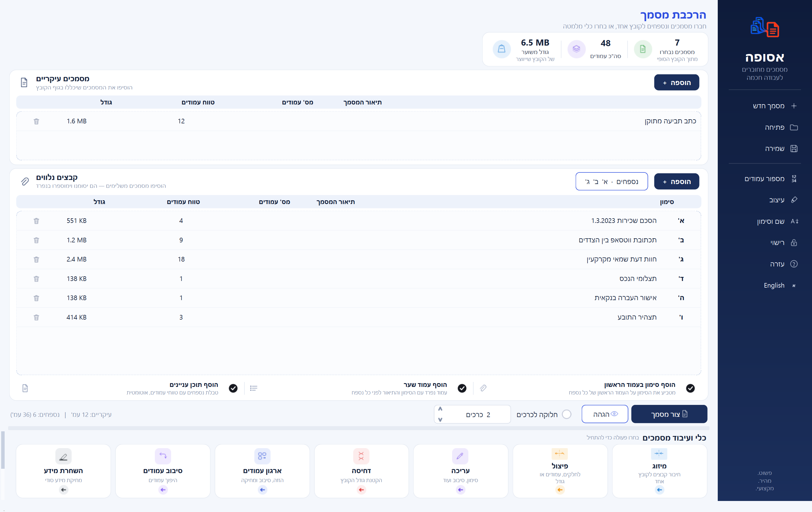Click the דחיסה compress tool icon
This screenshot has height=512, width=812.
pos(361,456)
